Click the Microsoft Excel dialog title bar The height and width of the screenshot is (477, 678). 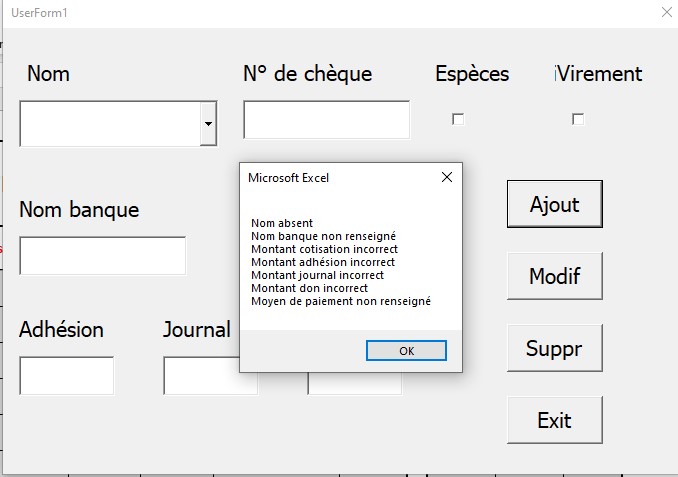(330, 178)
